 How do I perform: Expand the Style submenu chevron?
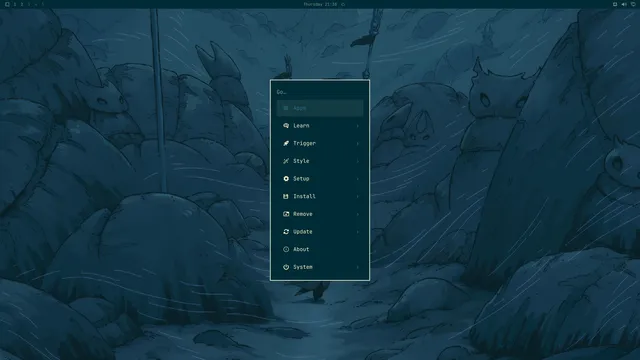pyautogui.click(x=358, y=161)
